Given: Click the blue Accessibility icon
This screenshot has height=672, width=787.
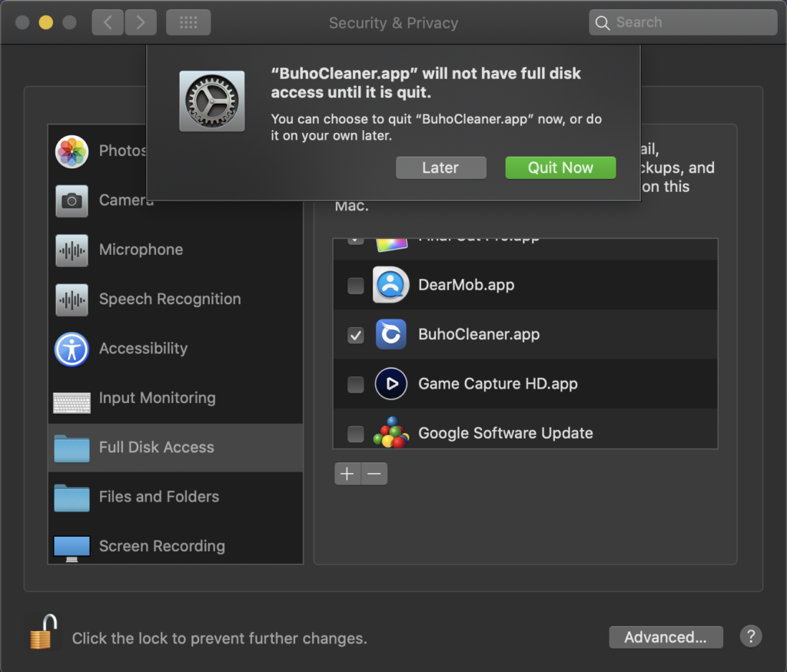Looking at the screenshot, I should pyautogui.click(x=71, y=349).
